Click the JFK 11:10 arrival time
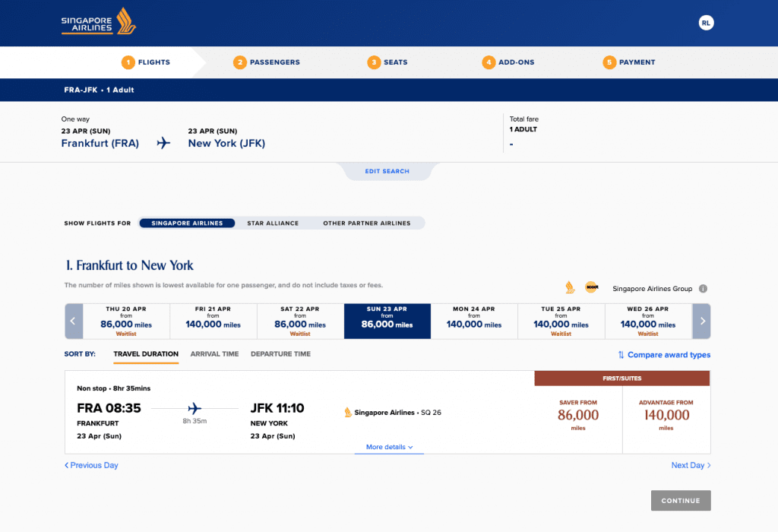This screenshot has height=532, width=778. point(277,408)
